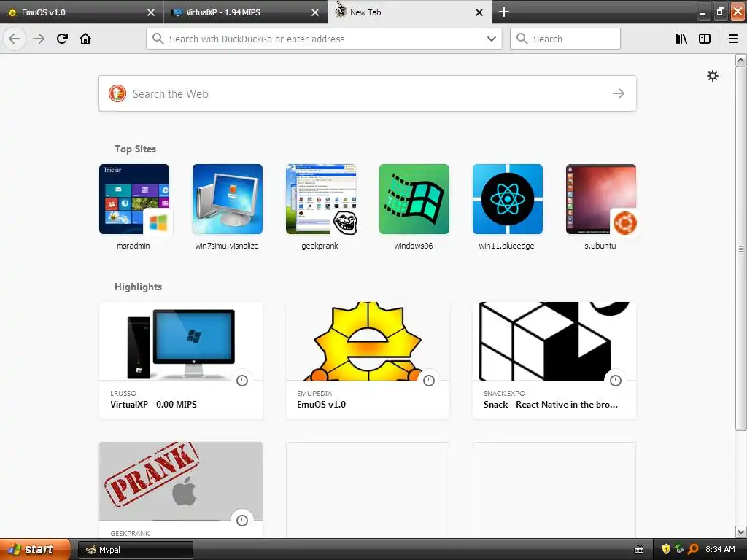Close the VirtualXP tab
Screen dimensions: 747x560
[315, 12]
